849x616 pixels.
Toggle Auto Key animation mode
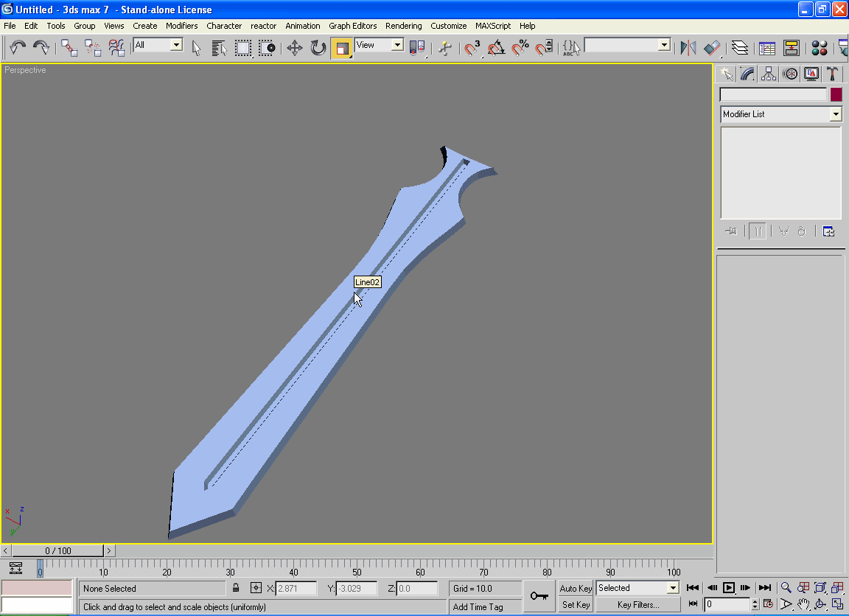tap(576, 588)
